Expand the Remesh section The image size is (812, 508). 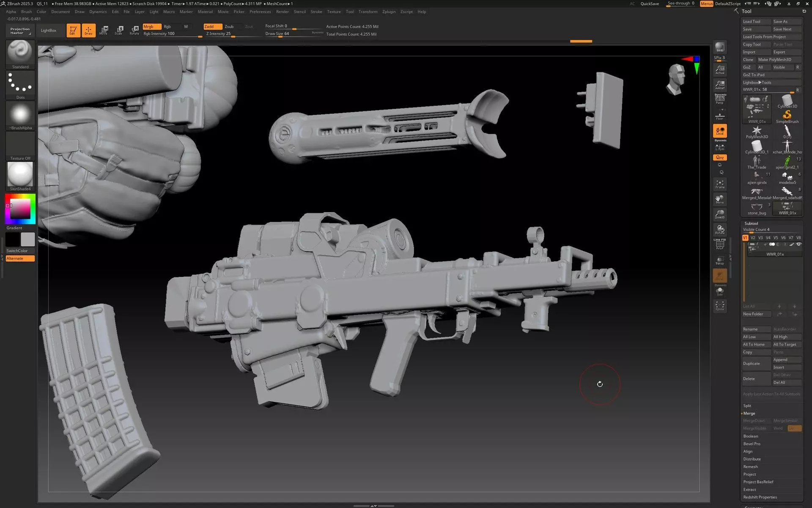click(750, 467)
